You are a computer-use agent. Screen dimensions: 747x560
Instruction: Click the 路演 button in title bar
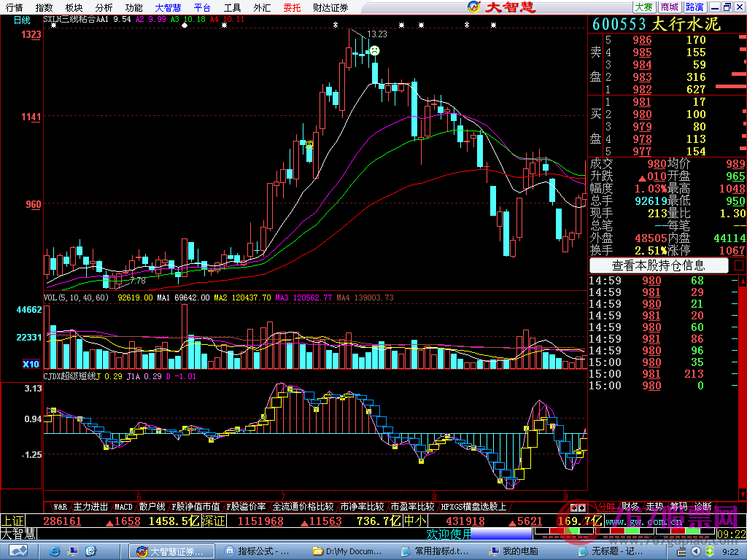tap(694, 7)
